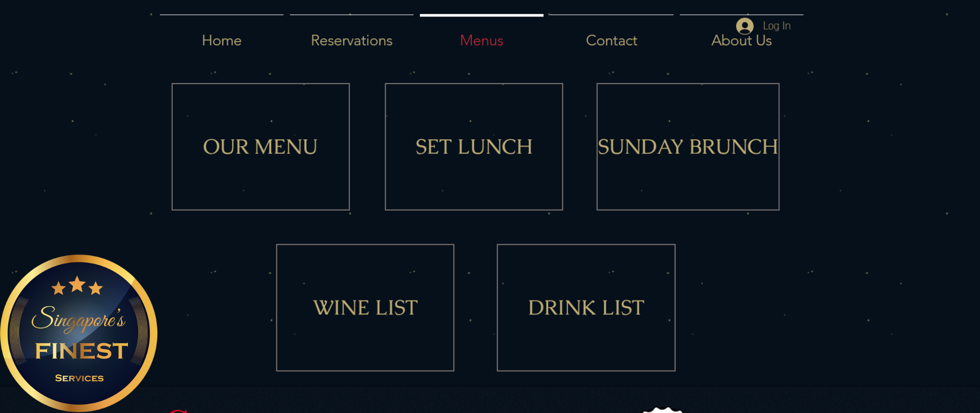The image size is (980, 413).
Task: Click the Log In text link
Action: (x=777, y=26)
